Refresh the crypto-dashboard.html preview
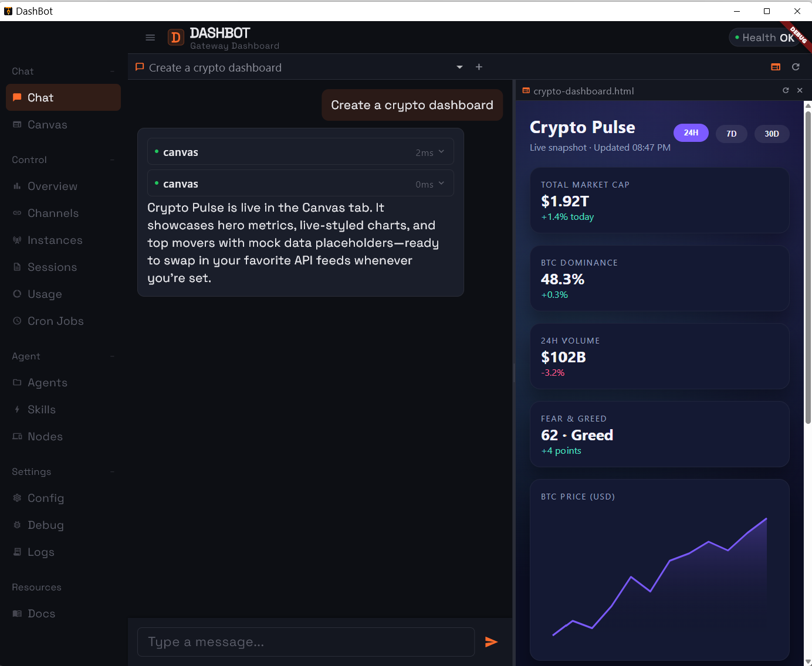 [x=786, y=90]
